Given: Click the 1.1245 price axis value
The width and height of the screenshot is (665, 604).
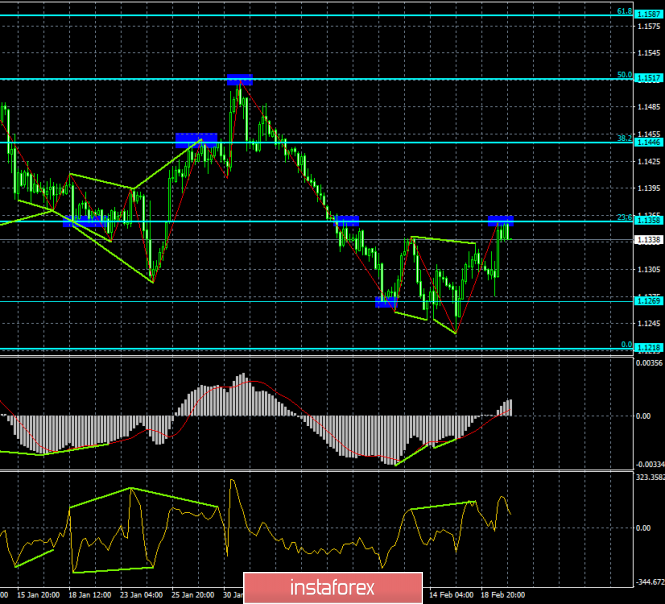Looking at the screenshot, I should (649, 324).
